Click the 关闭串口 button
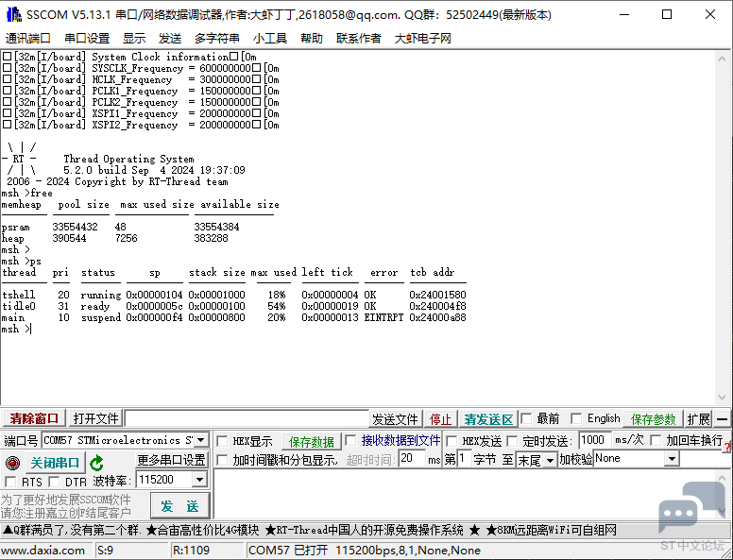This screenshot has width=733, height=560. [55, 463]
